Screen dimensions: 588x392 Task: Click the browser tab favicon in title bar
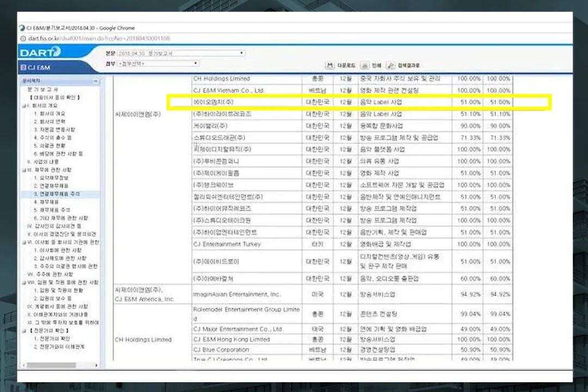[x=22, y=28]
